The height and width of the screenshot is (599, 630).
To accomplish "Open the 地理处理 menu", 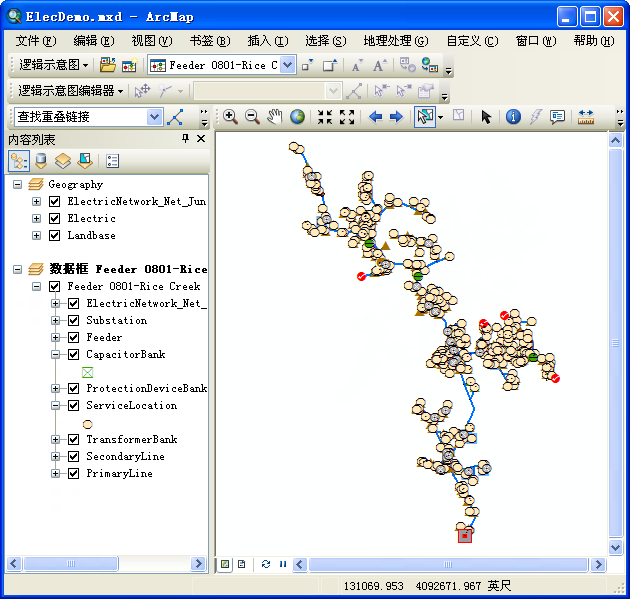I will (x=395, y=41).
